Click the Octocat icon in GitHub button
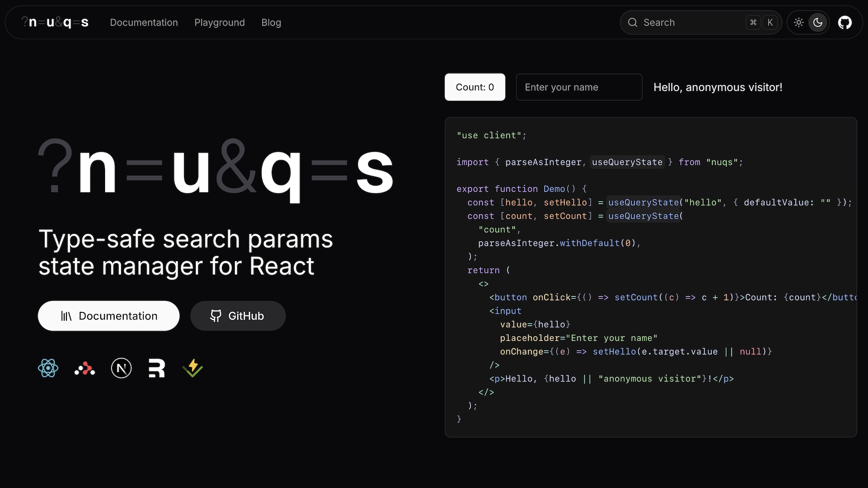The width and height of the screenshot is (868, 488). tap(216, 316)
